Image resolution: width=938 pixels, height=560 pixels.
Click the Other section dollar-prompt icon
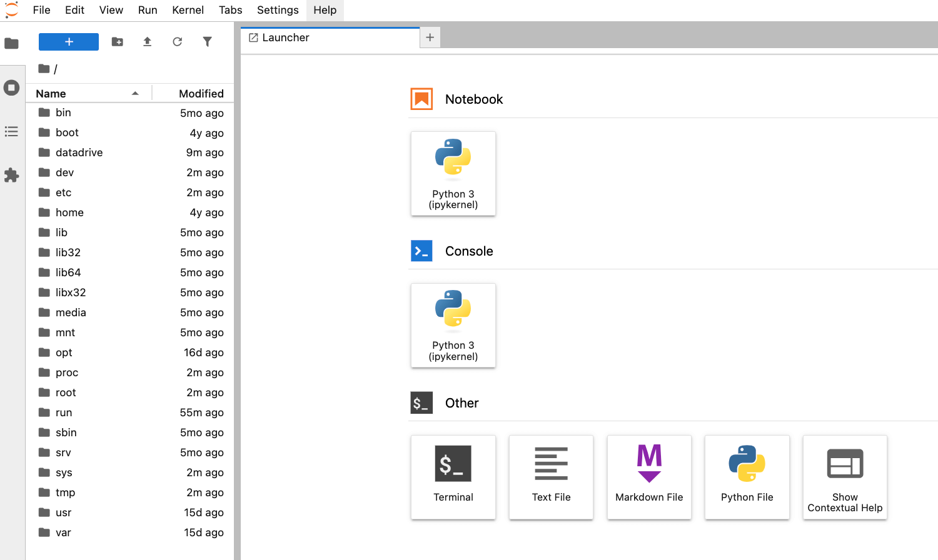[421, 402]
